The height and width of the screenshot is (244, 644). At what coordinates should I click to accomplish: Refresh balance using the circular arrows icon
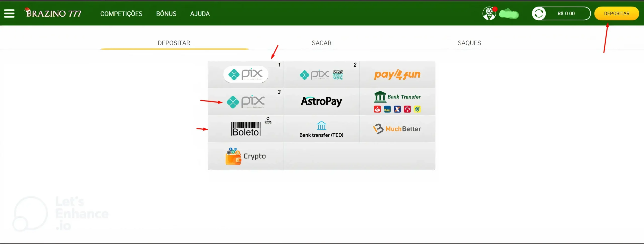539,14
